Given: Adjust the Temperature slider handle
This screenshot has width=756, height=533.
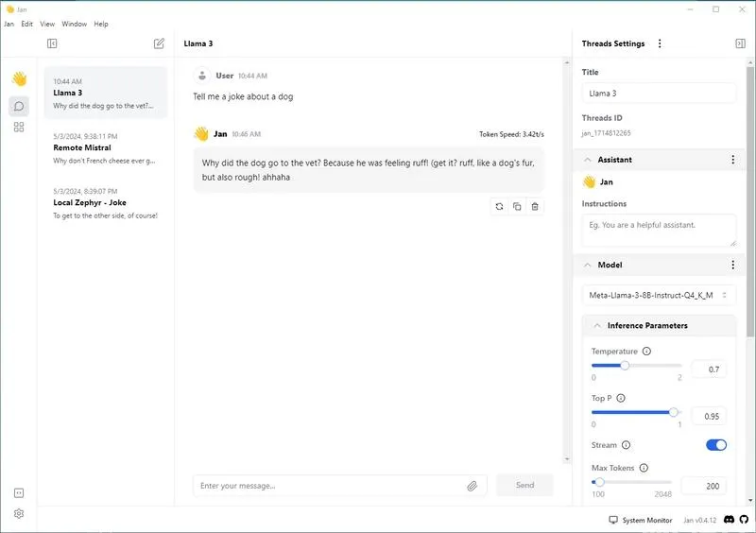Looking at the screenshot, I should (625, 365).
